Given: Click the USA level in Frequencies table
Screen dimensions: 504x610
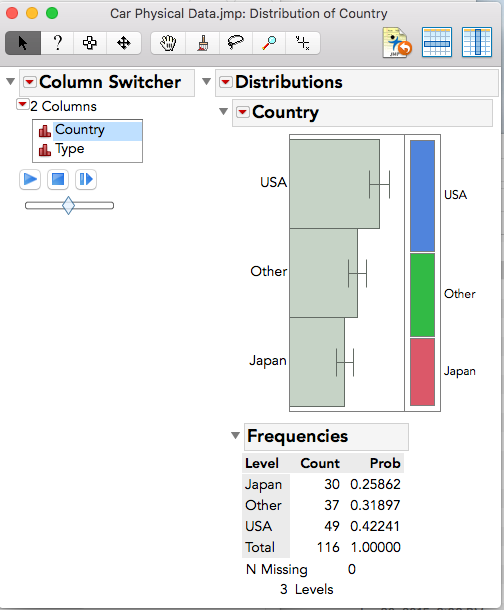Looking at the screenshot, I should coord(259,526).
